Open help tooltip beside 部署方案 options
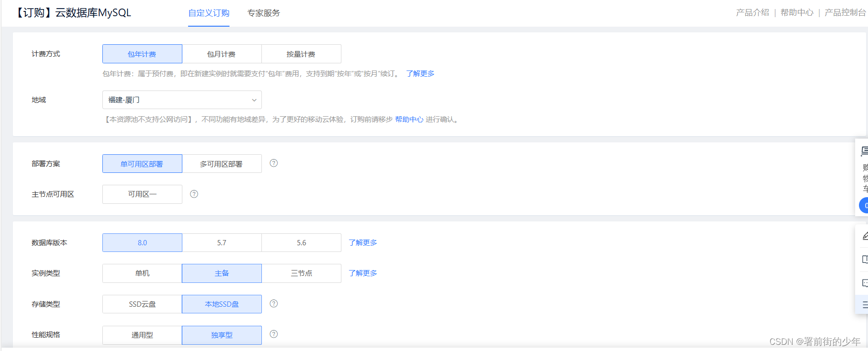Viewport: 868px width, 351px height. (x=274, y=163)
